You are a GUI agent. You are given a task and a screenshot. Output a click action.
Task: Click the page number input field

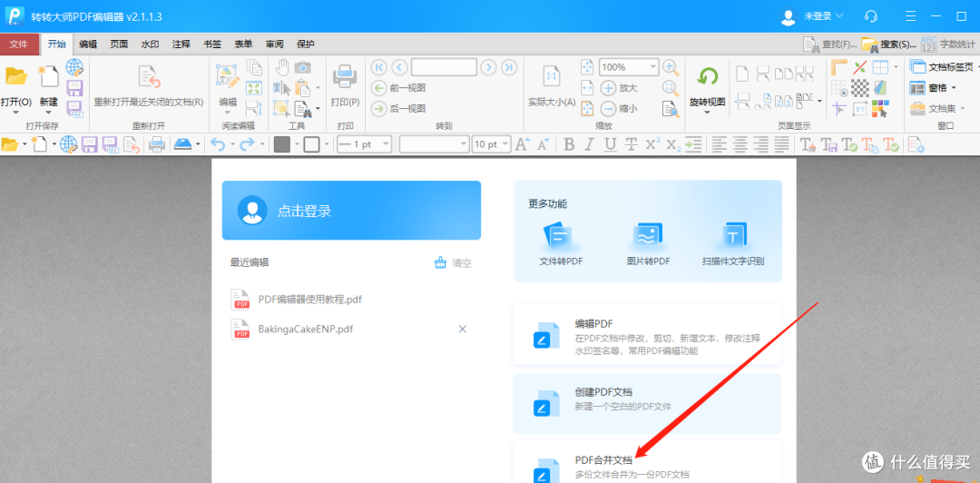[x=444, y=67]
